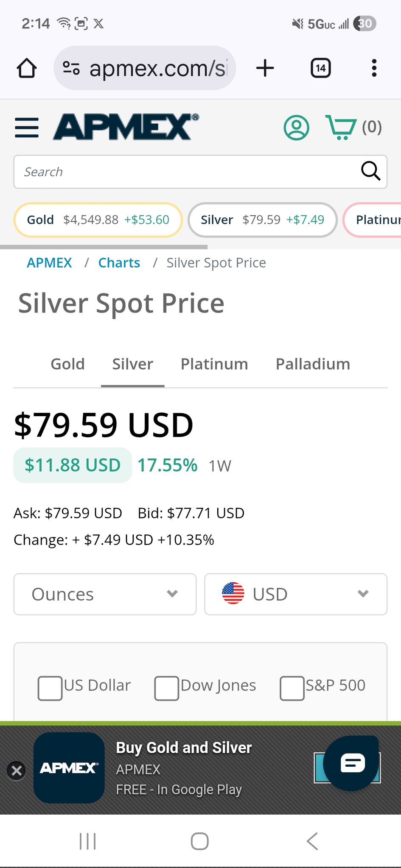The height and width of the screenshot is (868, 401).
Task: Go to browser home page
Action: pyautogui.click(x=27, y=68)
